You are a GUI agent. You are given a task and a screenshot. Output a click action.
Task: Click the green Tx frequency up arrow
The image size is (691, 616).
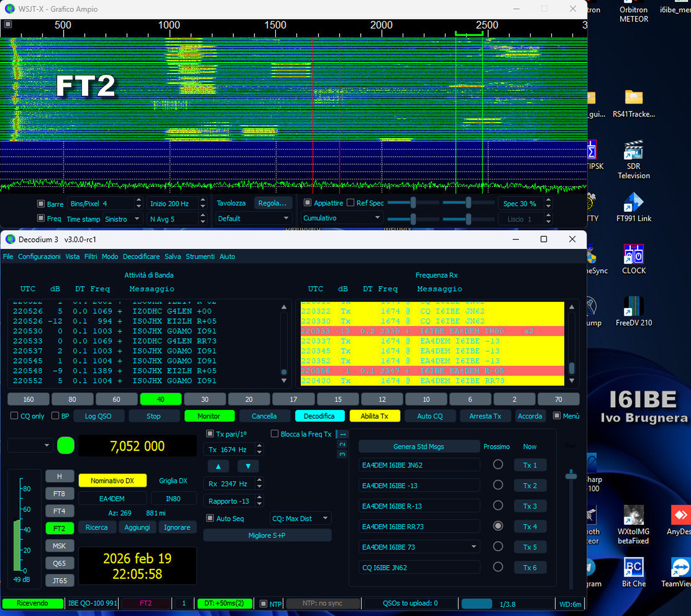(x=219, y=466)
